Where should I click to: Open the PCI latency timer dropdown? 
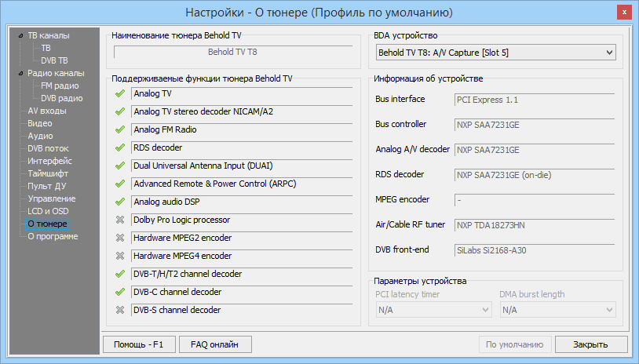click(x=432, y=310)
